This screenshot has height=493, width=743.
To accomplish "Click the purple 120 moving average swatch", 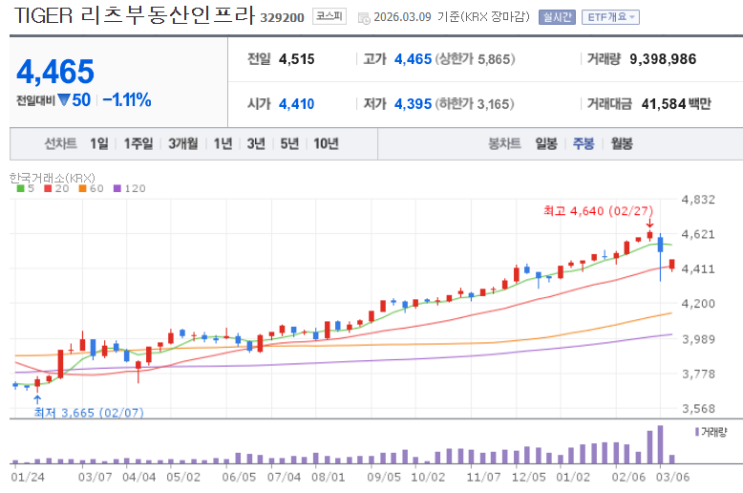I will pyautogui.click(x=118, y=189).
